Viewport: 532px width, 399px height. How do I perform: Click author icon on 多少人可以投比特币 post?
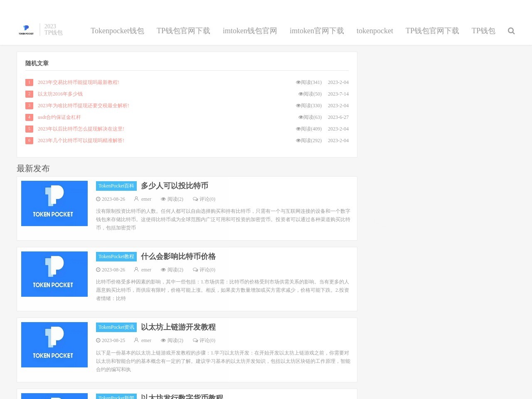[x=136, y=199]
